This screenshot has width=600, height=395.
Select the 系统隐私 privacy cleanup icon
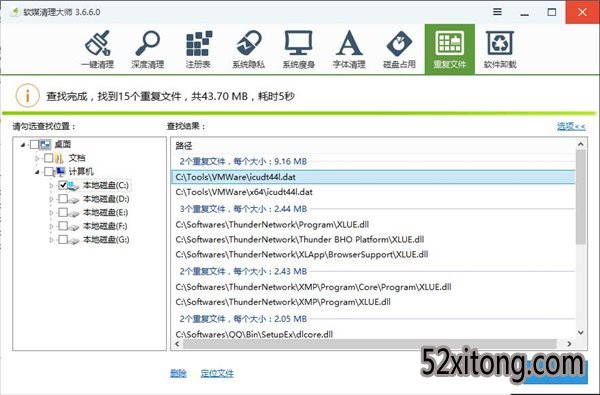pyautogui.click(x=248, y=49)
